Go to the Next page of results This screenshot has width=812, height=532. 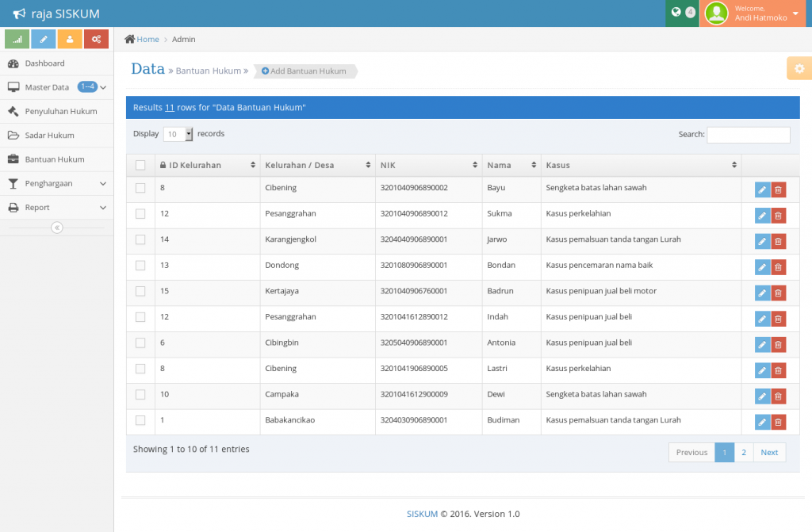pyautogui.click(x=769, y=453)
